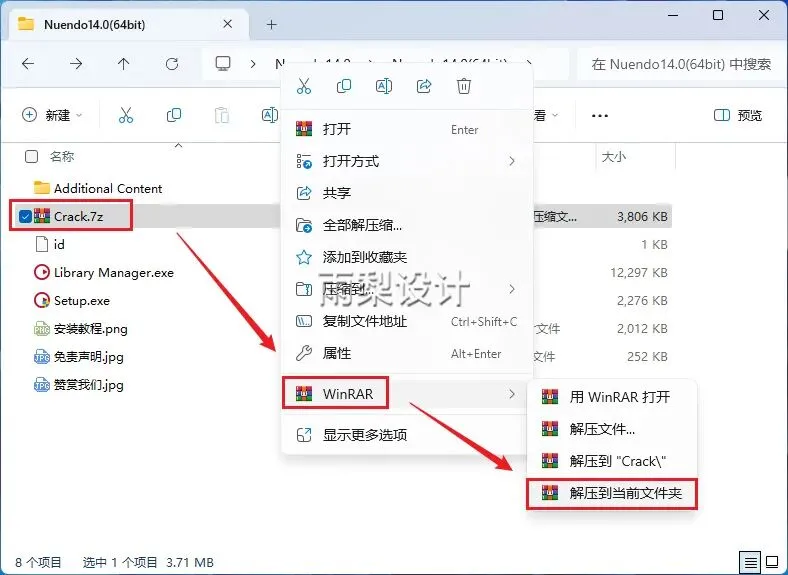Click the id file icon
The image size is (788, 575).
click(x=42, y=244)
